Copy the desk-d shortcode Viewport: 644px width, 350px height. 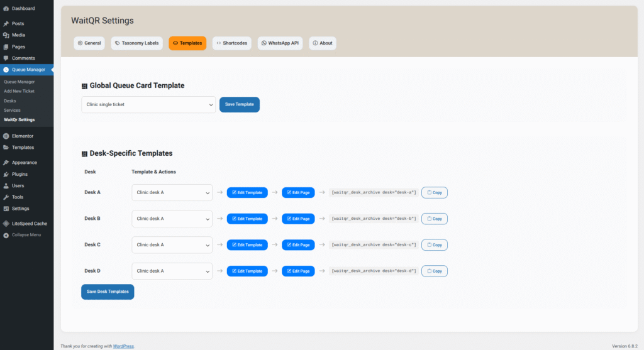pyautogui.click(x=435, y=271)
